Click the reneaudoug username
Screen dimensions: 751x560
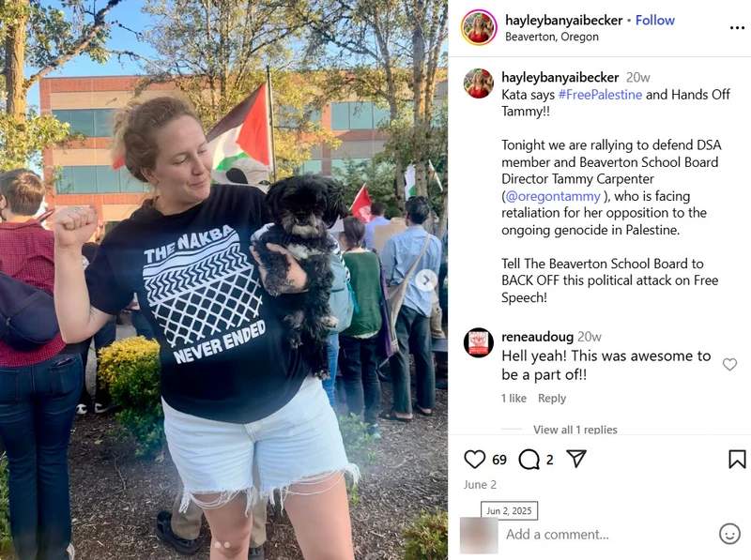click(x=537, y=337)
